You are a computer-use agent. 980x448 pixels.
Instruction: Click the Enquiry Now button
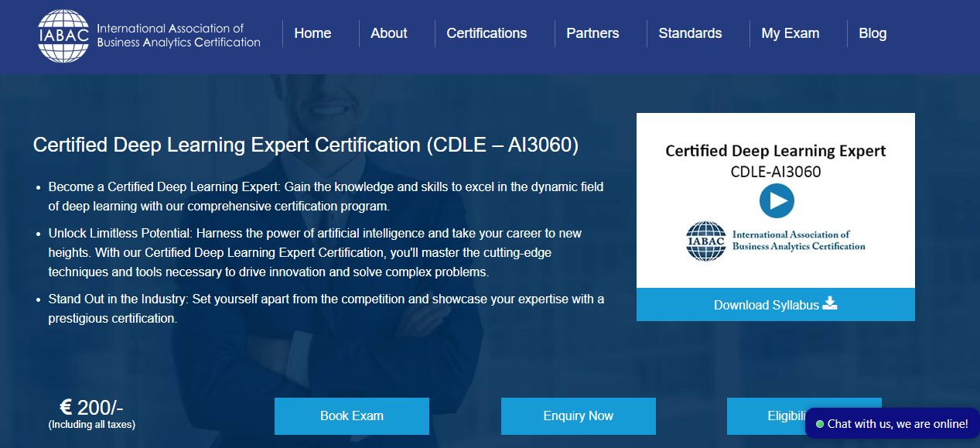(x=578, y=416)
